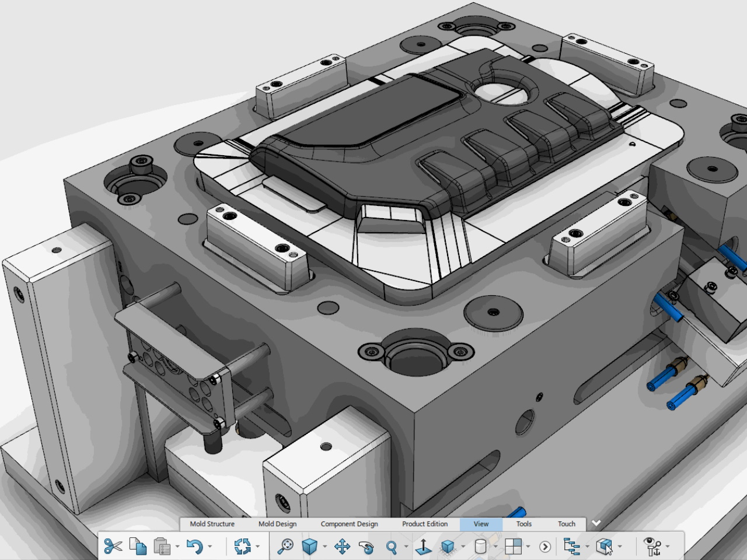
Task: Toggle the multi-view quadrant layout icon
Action: tap(513, 547)
